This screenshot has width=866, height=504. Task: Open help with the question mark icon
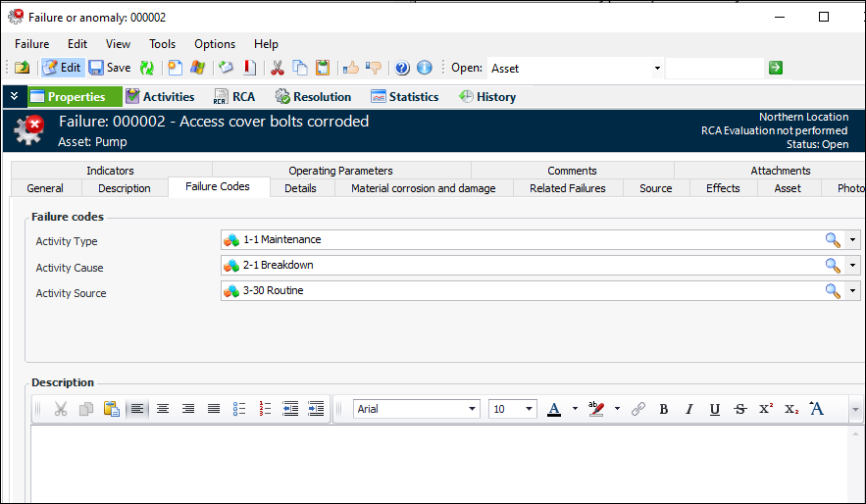[402, 68]
